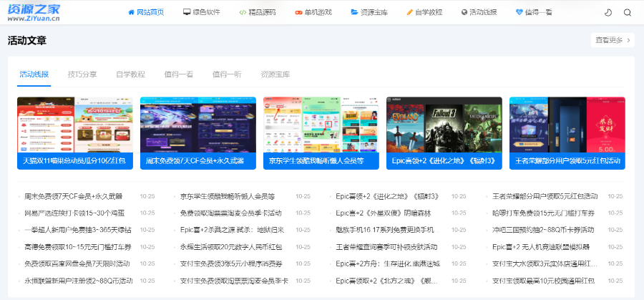Switch to 自学教程 tab below heading
644x300 pixels.
coord(131,74)
